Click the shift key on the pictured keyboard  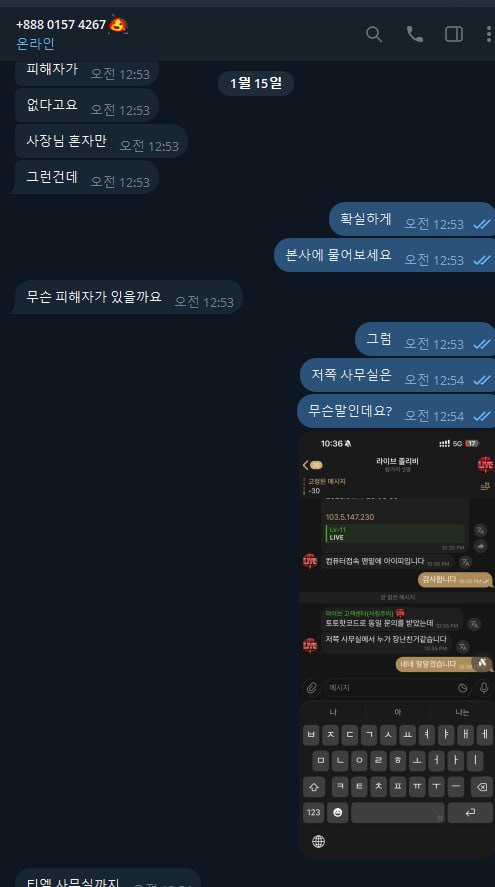314,786
